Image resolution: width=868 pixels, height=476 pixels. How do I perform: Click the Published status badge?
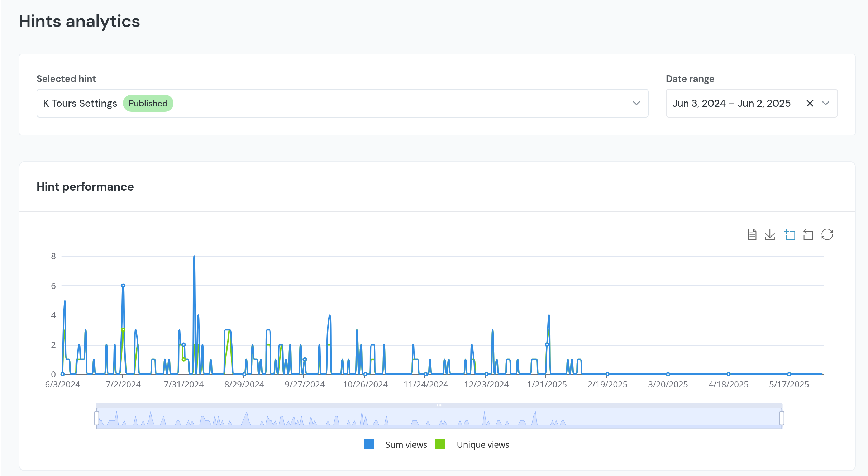tap(148, 103)
